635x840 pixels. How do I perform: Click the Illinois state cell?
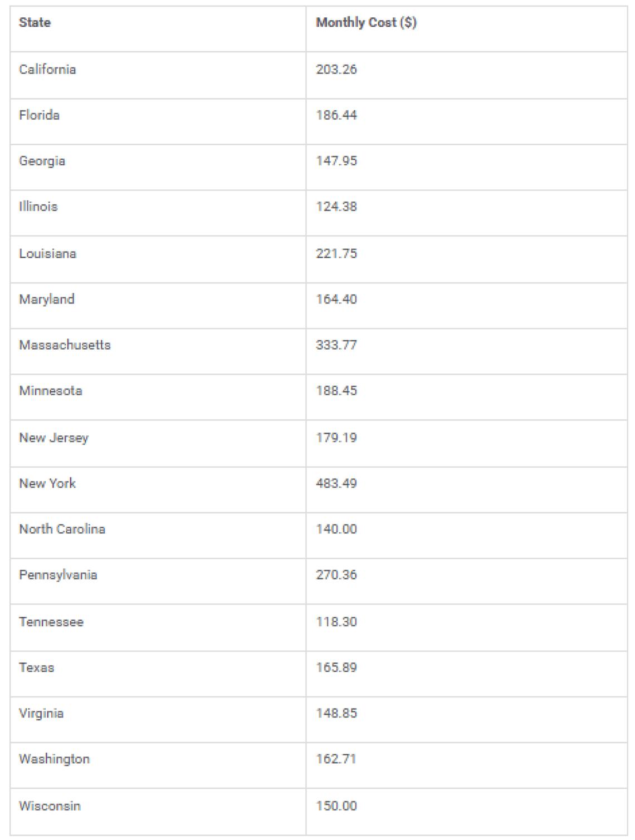(38, 207)
